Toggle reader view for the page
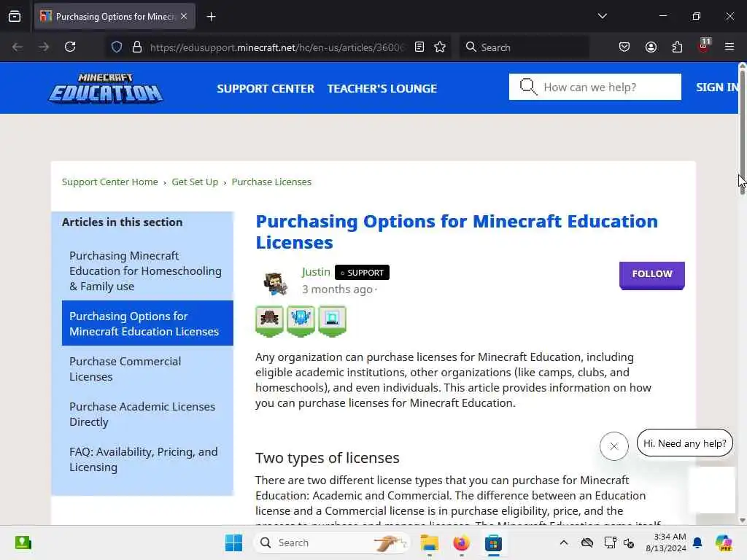The height and width of the screenshot is (560, 747). click(x=419, y=47)
